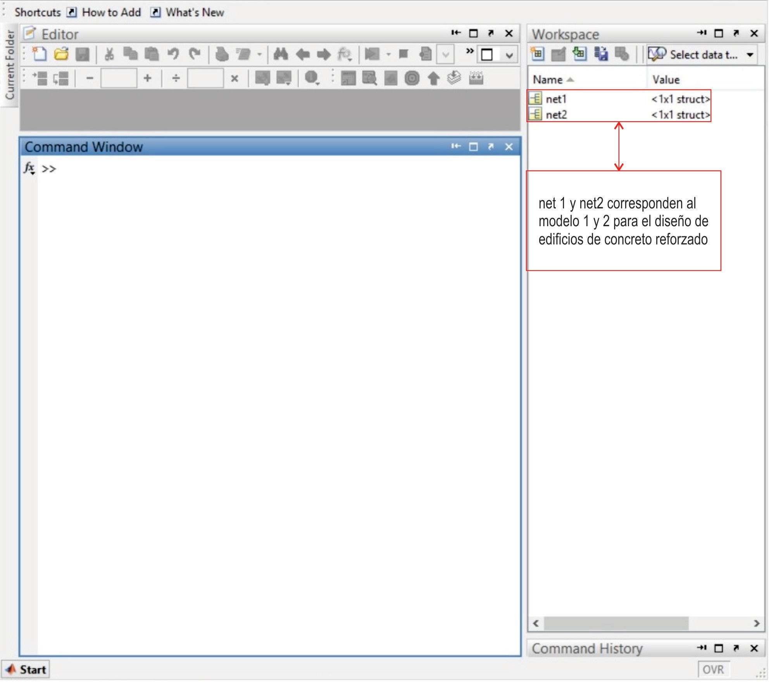Click the Workspace horizontal scrollbar thumb
The height and width of the screenshot is (700, 769).
616,623
